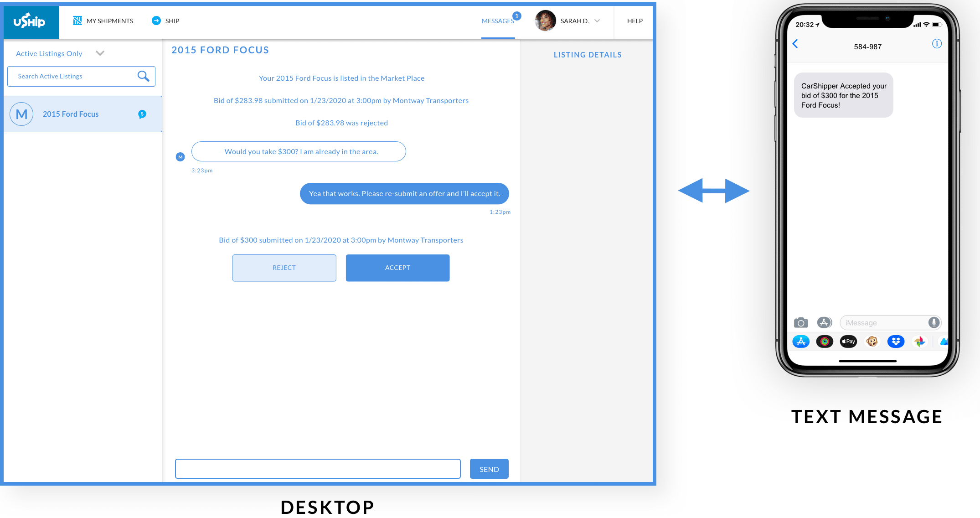Image resolution: width=980 pixels, height=518 pixels.
Task: Click the small M sender avatar
Action: tap(181, 157)
